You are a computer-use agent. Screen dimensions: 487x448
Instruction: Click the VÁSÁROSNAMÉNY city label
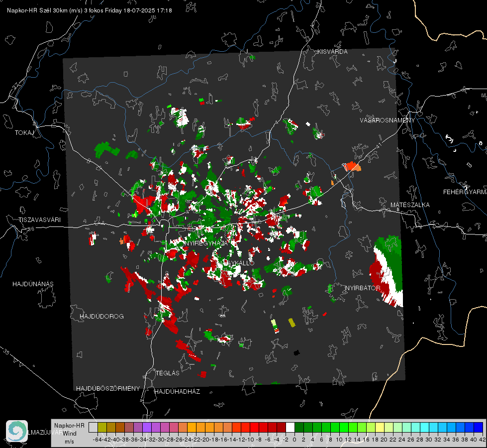[388, 120]
